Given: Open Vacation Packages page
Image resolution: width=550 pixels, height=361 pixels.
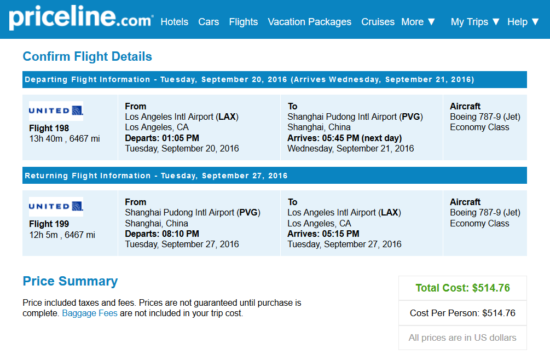Looking at the screenshot, I should [309, 22].
